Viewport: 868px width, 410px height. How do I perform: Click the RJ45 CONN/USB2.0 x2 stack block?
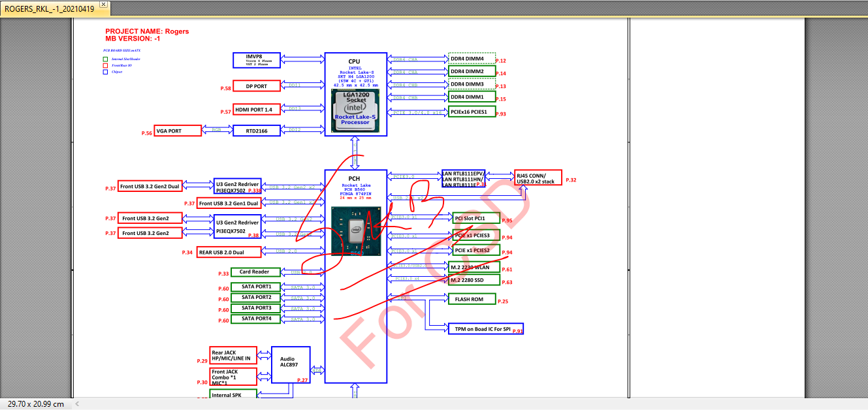[538, 178]
